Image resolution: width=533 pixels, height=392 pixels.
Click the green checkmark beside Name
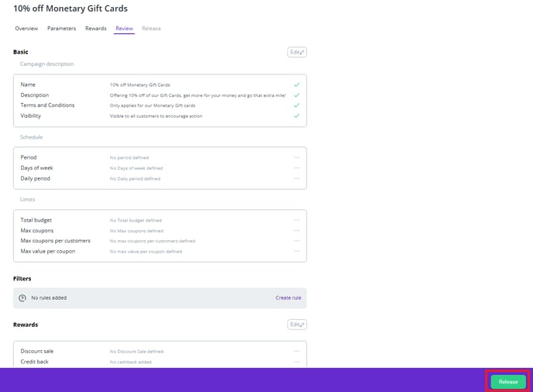(x=297, y=84)
